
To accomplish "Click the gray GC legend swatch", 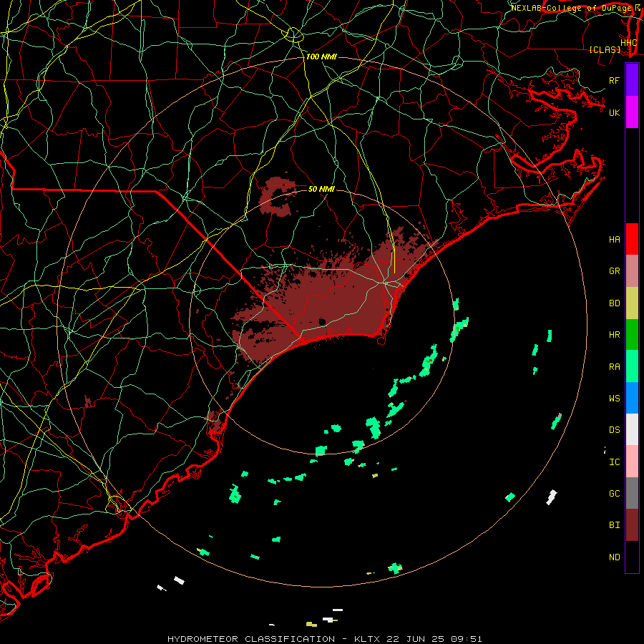I will (632, 493).
